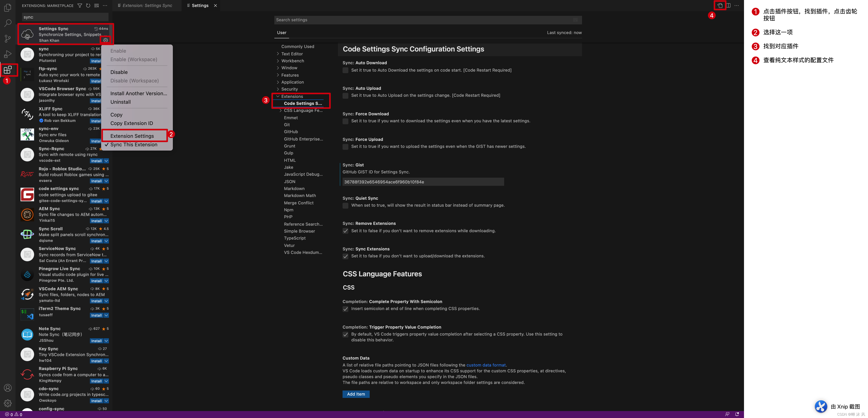This screenshot has height=418, width=868.
Task: Open the Explorer view in activity bar
Action: pyautogui.click(x=7, y=7)
